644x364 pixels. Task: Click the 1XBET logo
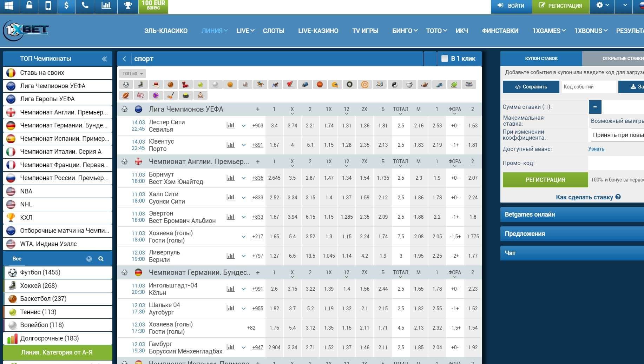click(x=26, y=31)
